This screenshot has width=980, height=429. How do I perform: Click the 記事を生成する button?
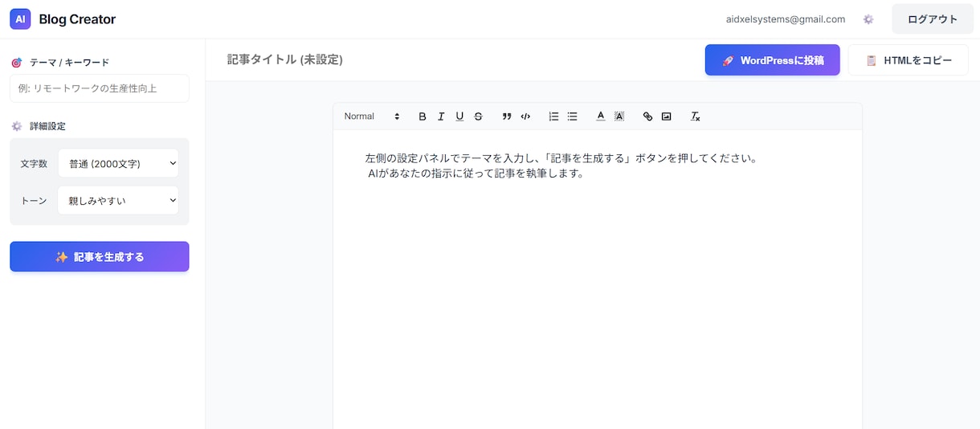(100, 256)
